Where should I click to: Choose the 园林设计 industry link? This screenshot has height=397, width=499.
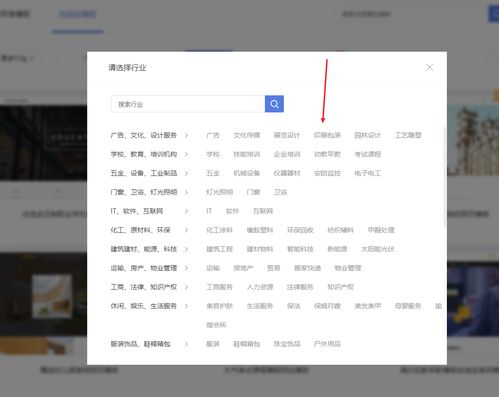(367, 135)
